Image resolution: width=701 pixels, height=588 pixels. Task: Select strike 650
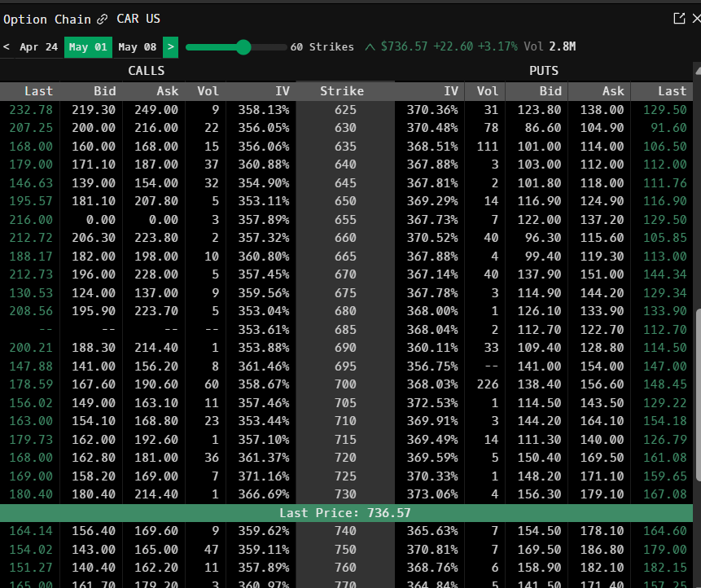click(345, 201)
